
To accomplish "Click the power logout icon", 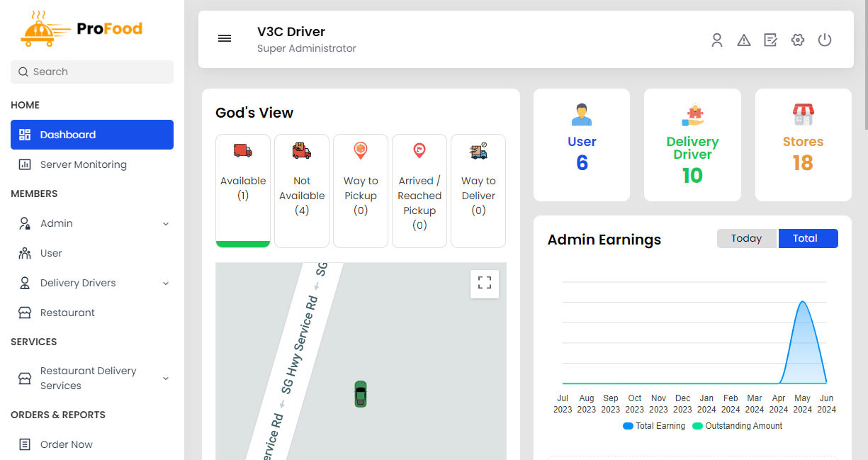I will point(825,40).
